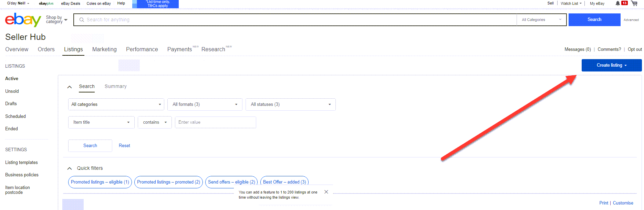Open the Create listing dropdown button
Screen dimensions: 644x210
(x=612, y=65)
